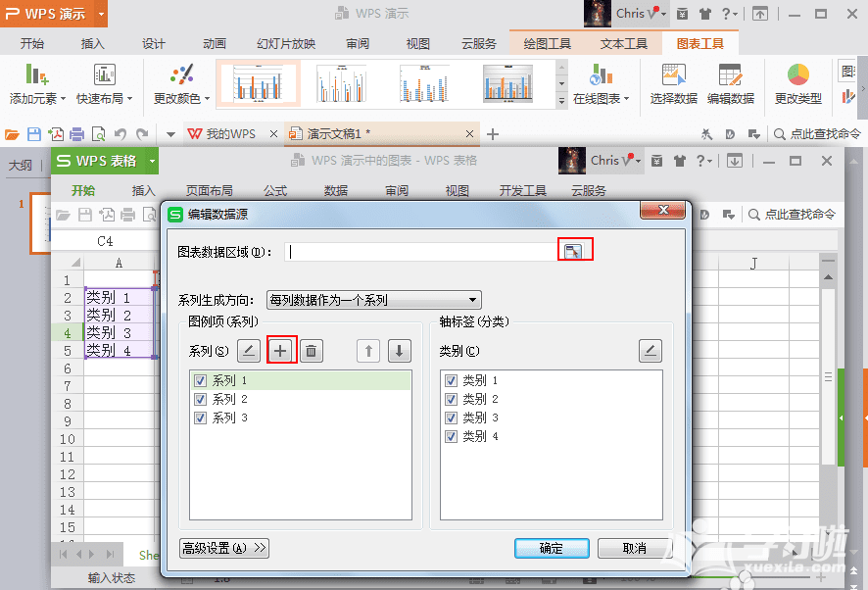
Task: Expand 高级设置 advanced settings
Action: (224, 548)
